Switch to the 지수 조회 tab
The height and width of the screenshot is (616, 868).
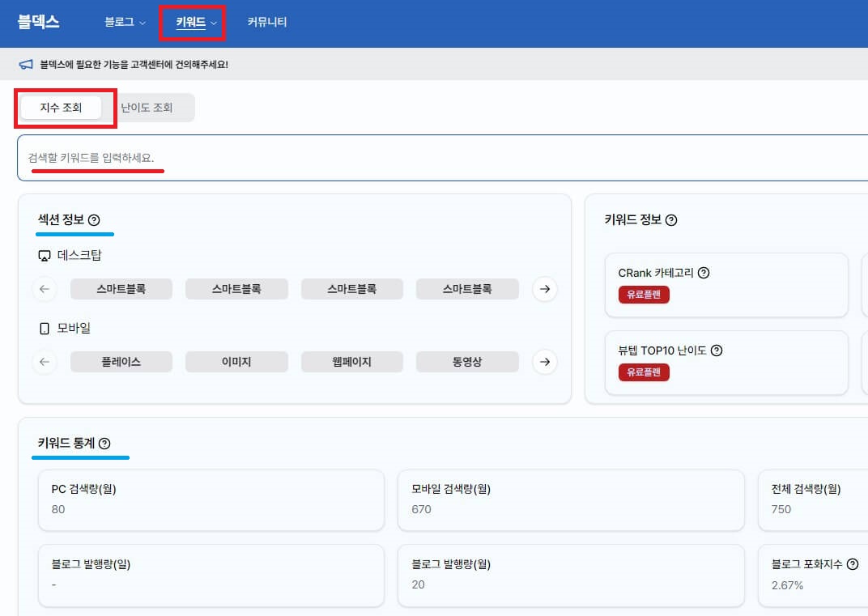coord(61,108)
